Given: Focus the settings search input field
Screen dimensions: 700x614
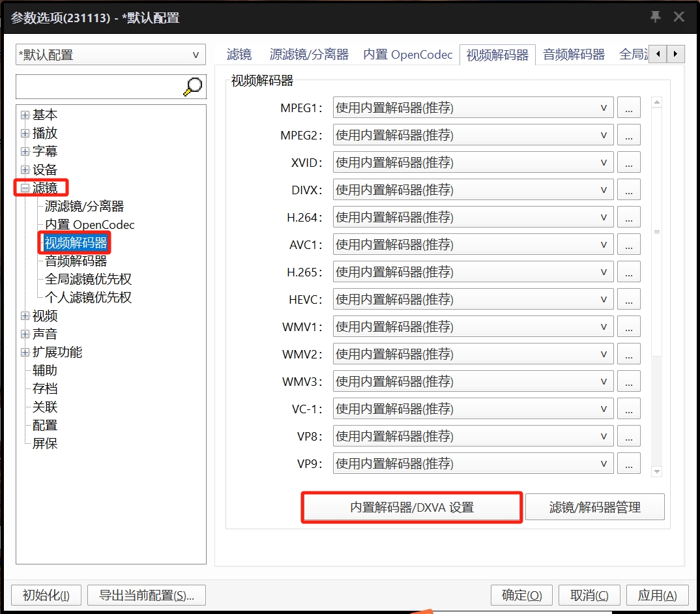Looking at the screenshot, I should pyautogui.click(x=99, y=87).
